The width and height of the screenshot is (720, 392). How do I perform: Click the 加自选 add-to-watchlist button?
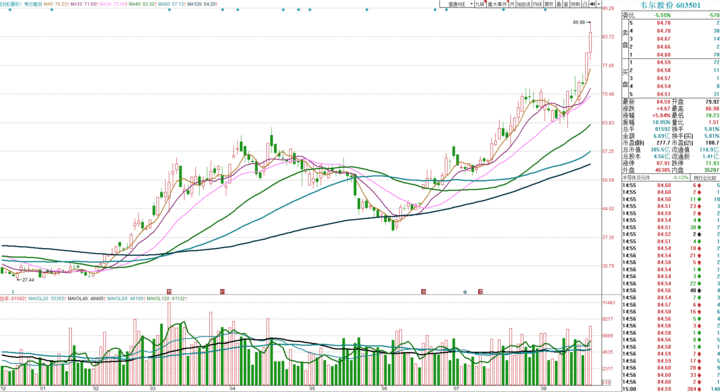pyautogui.click(x=523, y=4)
